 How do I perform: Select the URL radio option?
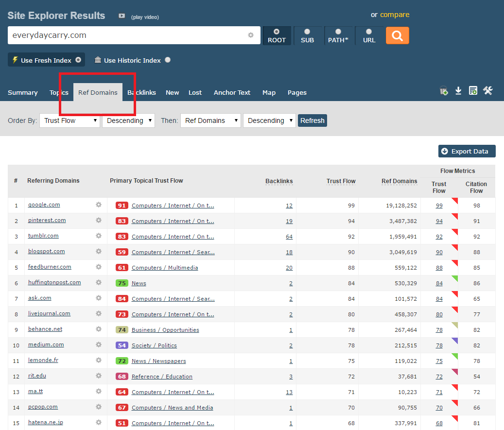tap(369, 35)
